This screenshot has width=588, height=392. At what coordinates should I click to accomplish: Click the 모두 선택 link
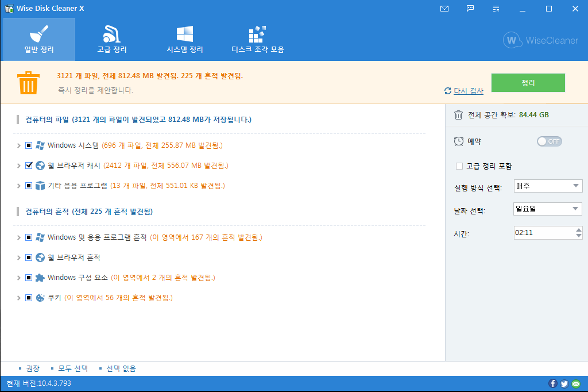click(73, 368)
